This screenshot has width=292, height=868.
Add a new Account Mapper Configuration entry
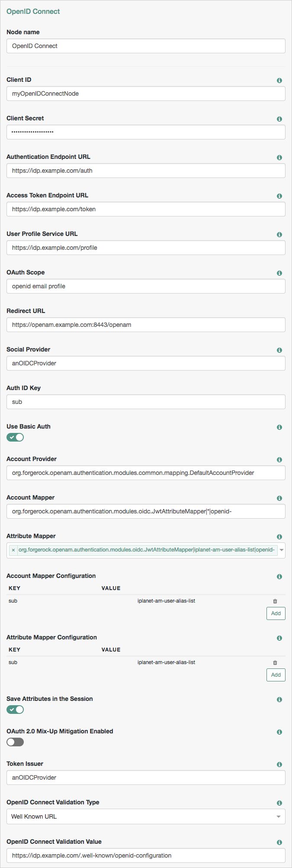coord(276,613)
